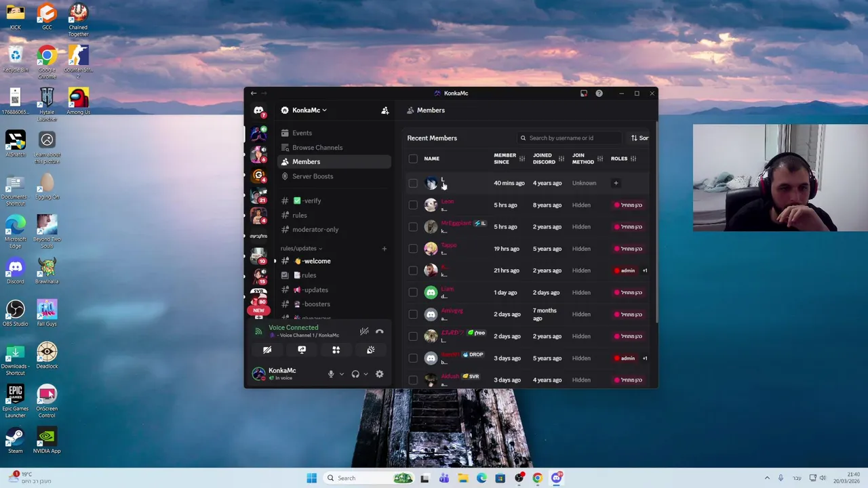Image resolution: width=868 pixels, height=488 pixels.
Task: Click the +1 roles on first admin row
Action: coord(645,270)
